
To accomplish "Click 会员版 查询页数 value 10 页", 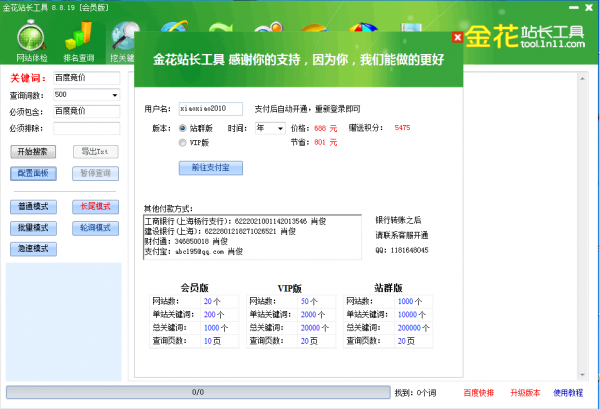I will point(212,341).
